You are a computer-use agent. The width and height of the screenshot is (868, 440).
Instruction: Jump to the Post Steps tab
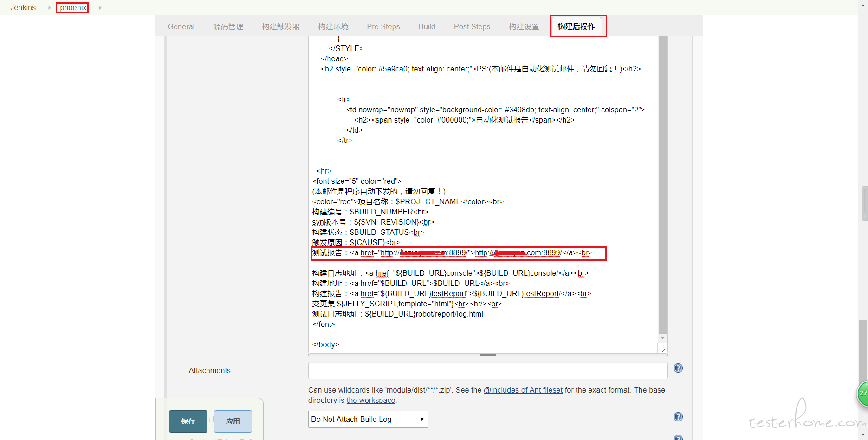pos(472,26)
